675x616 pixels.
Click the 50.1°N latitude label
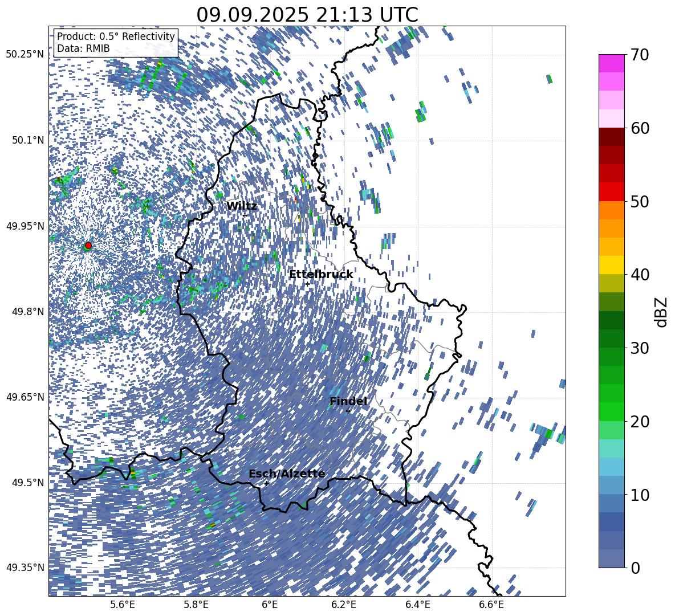(x=29, y=141)
